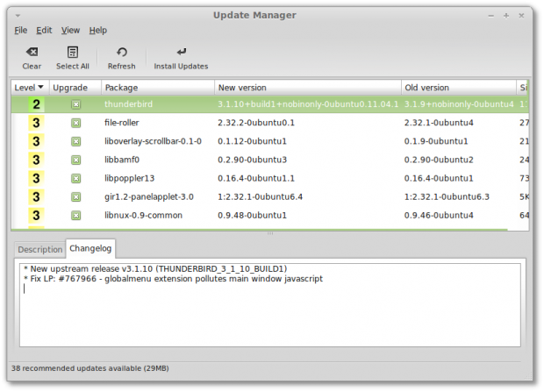Image resolution: width=544 pixels, height=392 pixels.
Task: Click the level 3 badge for file-roller
Action: click(36, 123)
